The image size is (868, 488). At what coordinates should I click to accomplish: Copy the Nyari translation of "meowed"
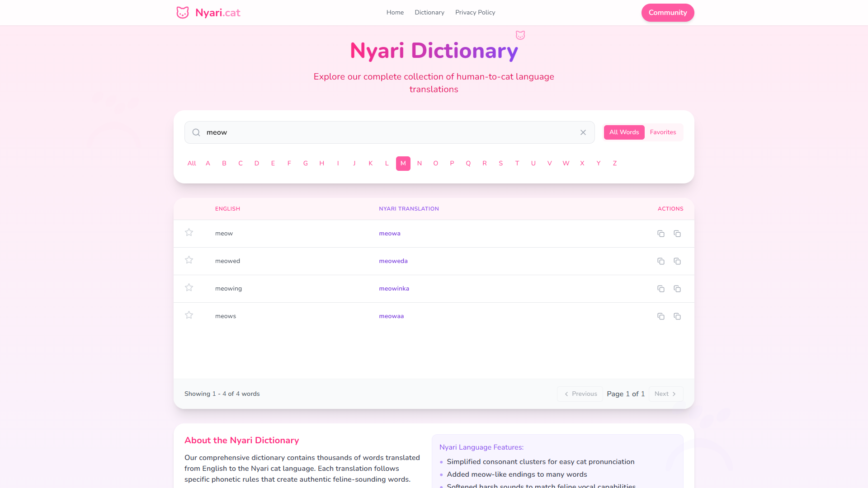point(677,261)
